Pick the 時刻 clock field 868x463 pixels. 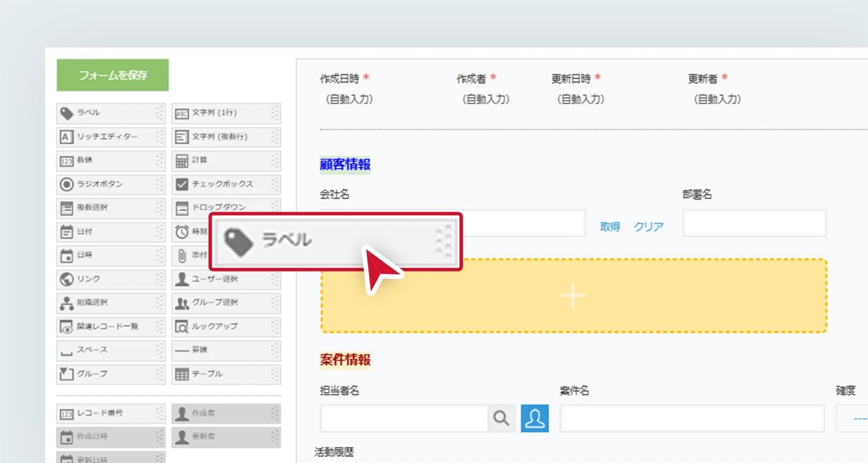(191, 232)
